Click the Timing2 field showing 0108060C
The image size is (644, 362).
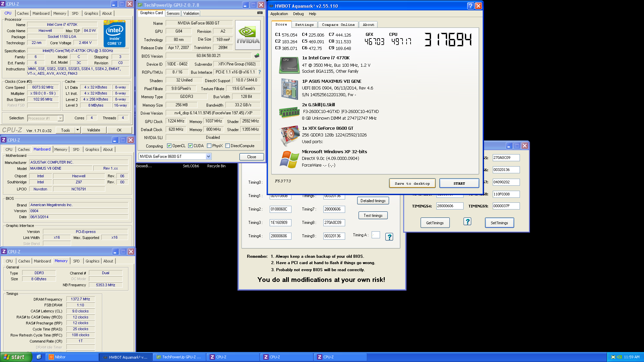(x=280, y=209)
